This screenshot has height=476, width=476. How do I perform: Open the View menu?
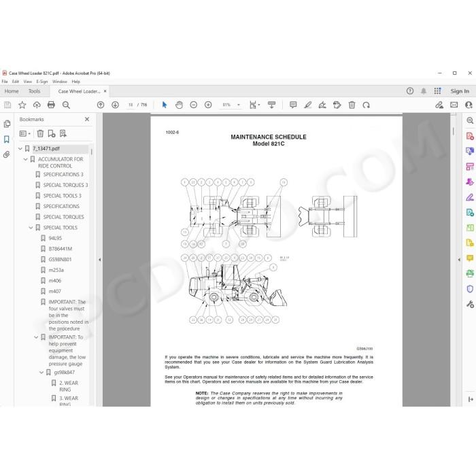point(28,82)
